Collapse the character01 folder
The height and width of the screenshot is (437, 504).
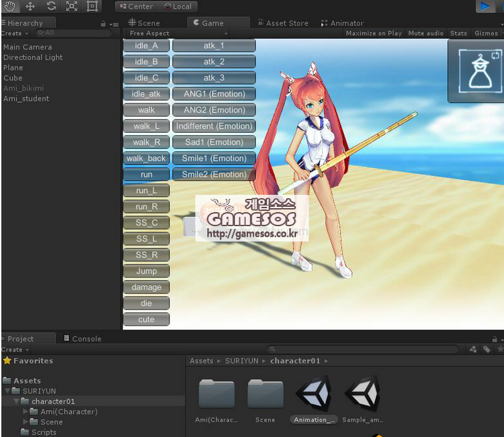point(16,402)
